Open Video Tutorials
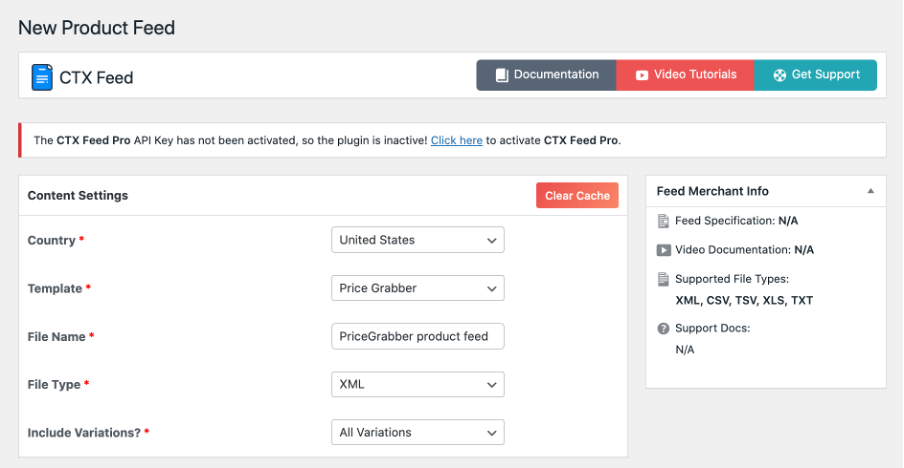The height and width of the screenshot is (468, 904). point(685,75)
